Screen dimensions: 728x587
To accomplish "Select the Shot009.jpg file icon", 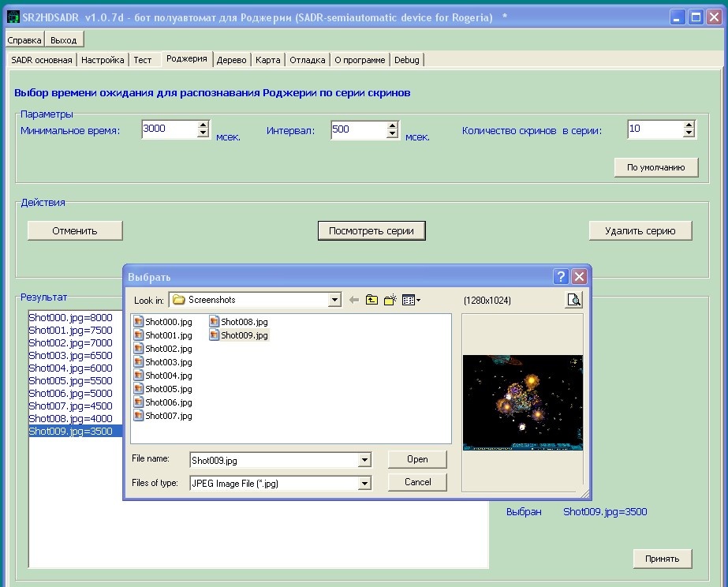I will coord(214,335).
